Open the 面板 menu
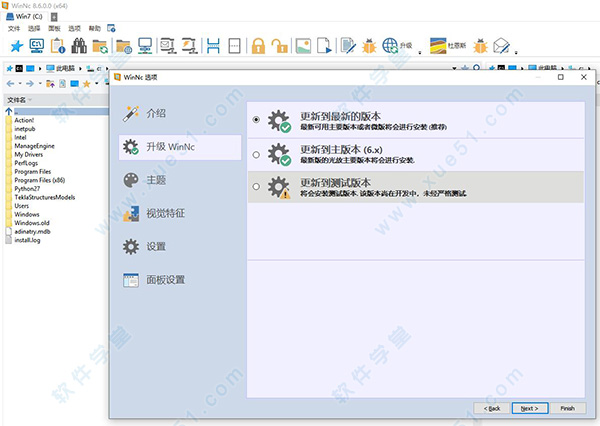The image size is (600, 426). click(54, 28)
